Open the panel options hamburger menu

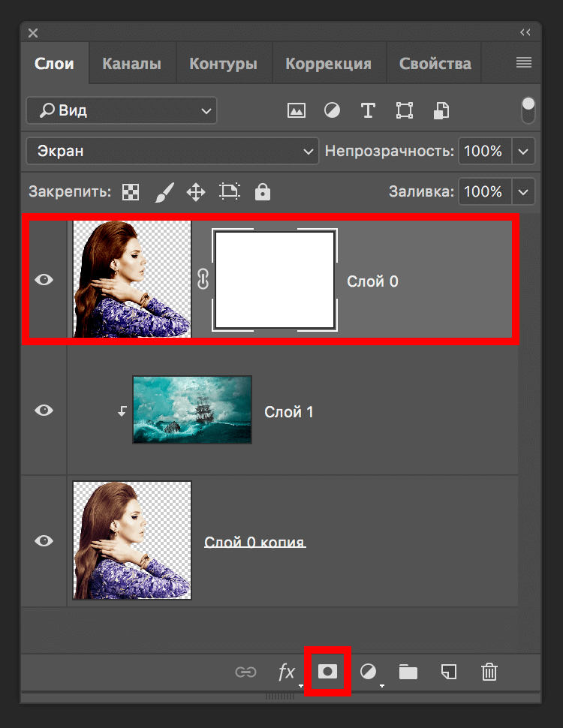coord(524,63)
